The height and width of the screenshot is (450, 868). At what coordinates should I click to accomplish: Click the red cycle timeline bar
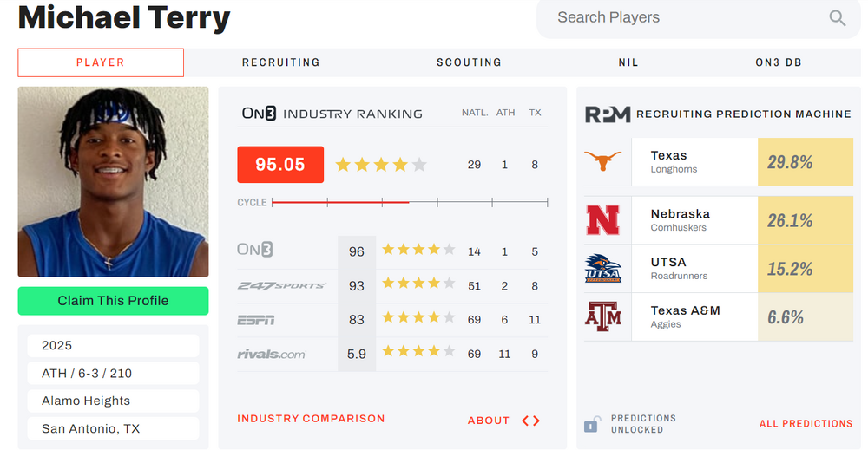click(340, 202)
